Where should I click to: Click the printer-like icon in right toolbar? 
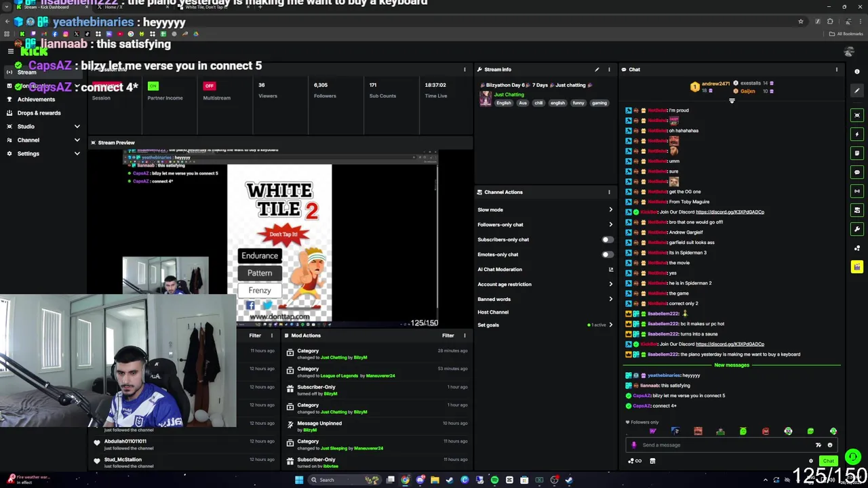coord(857,210)
